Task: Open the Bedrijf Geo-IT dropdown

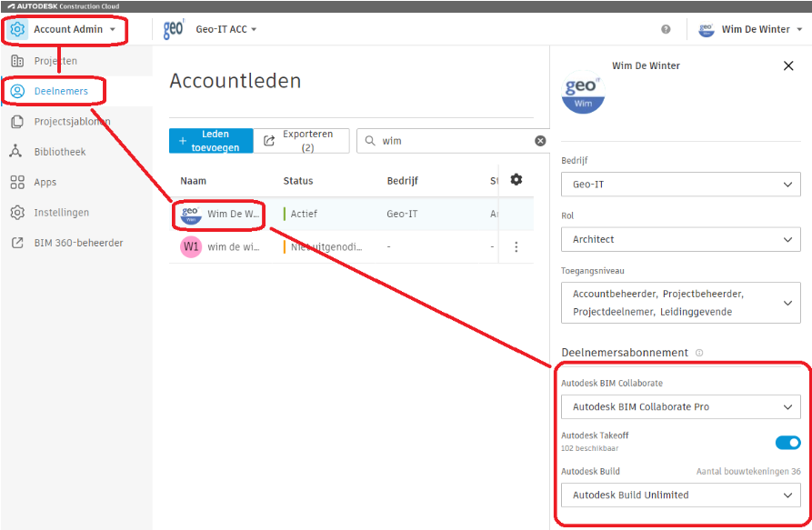Action: 680,185
